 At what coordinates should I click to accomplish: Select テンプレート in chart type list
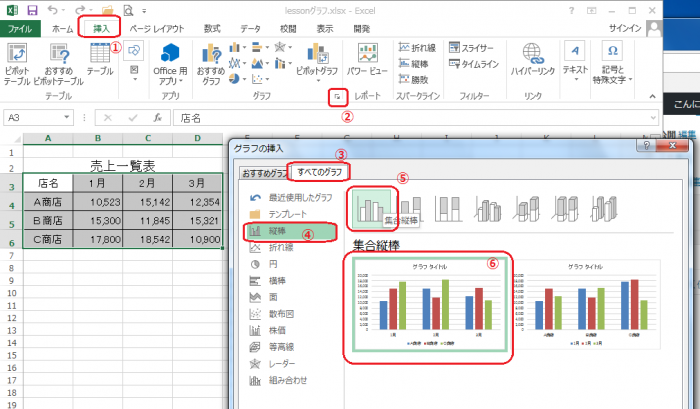pyautogui.click(x=278, y=214)
